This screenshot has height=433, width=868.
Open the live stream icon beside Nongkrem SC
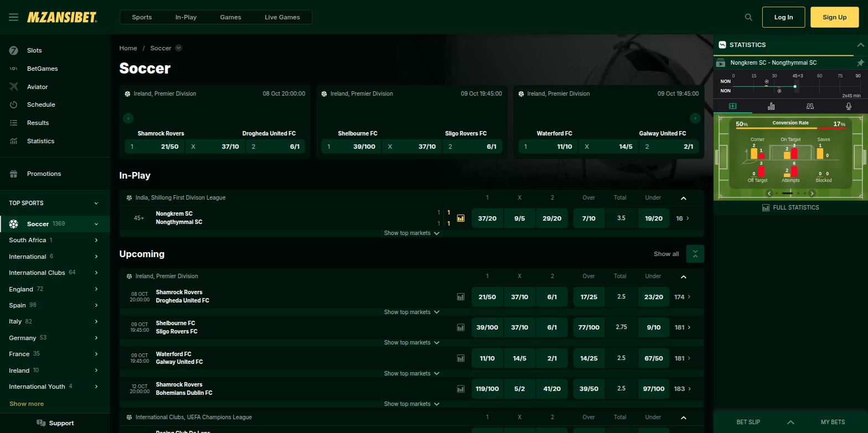tap(720, 63)
